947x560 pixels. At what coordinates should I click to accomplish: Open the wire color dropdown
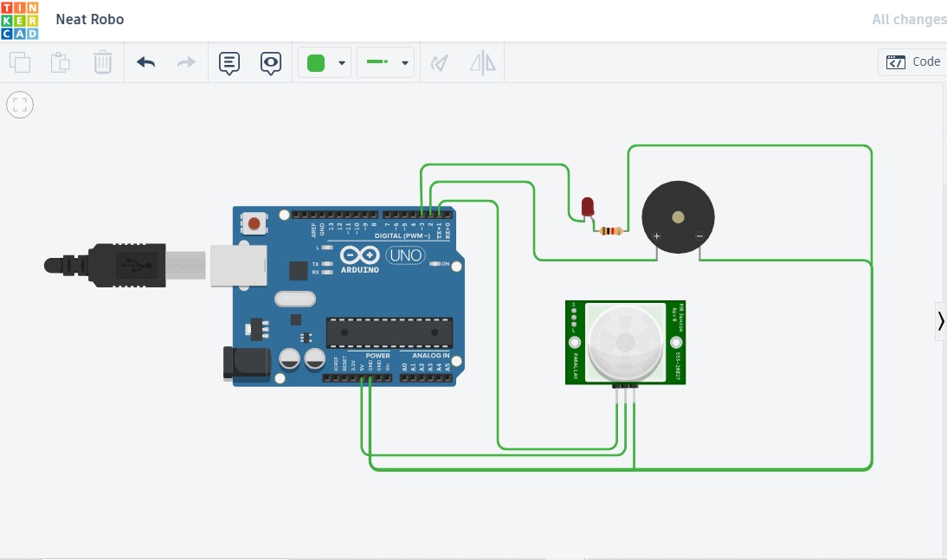click(x=342, y=63)
